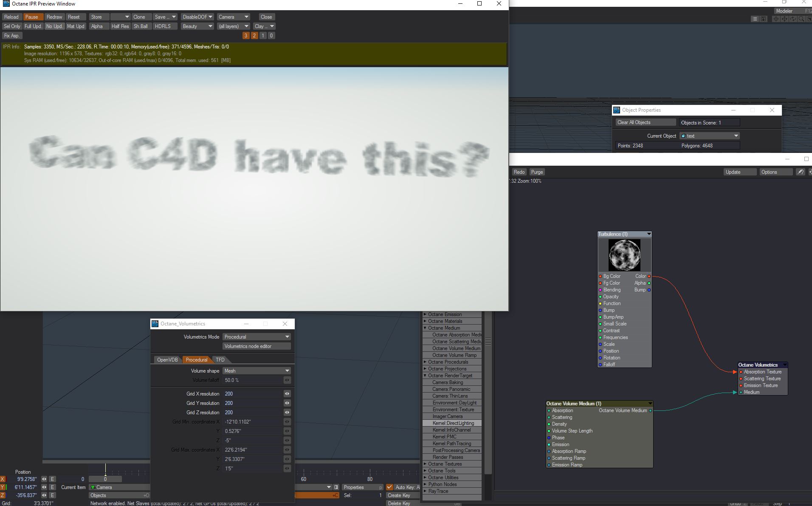
Task: Switch to the Procedural tab
Action: (197, 360)
